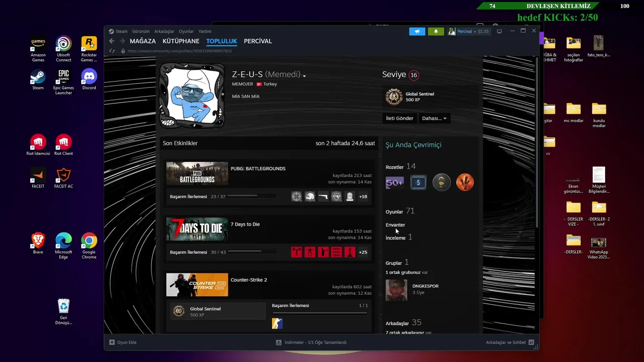
Task: Expand the Dahası... dropdown button
Action: pyautogui.click(x=434, y=118)
